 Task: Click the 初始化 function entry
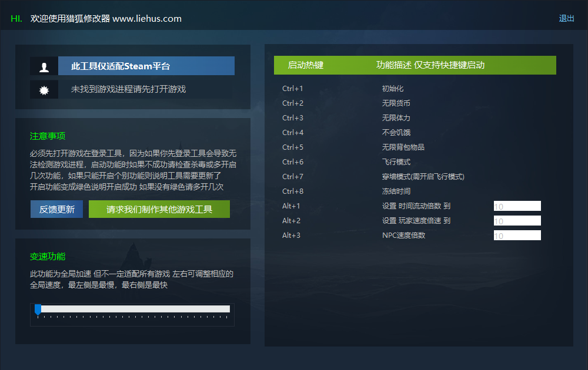point(393,89)
